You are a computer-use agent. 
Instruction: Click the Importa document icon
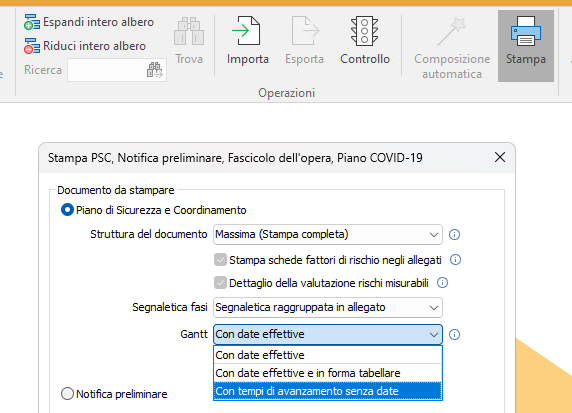[x=247, y=31]
